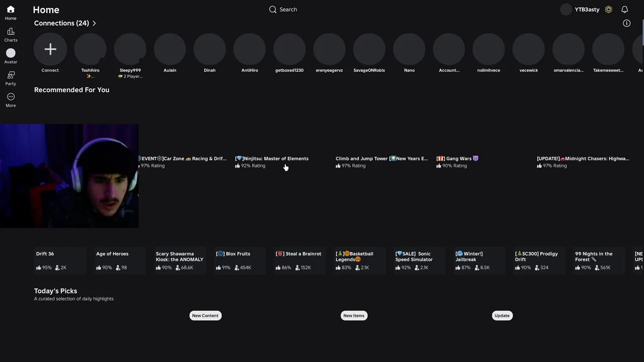Open the Basketball Legends card

(360, 260)
